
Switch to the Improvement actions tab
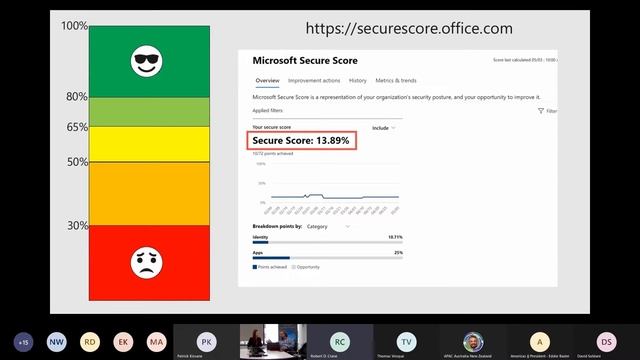click(314, 80)
